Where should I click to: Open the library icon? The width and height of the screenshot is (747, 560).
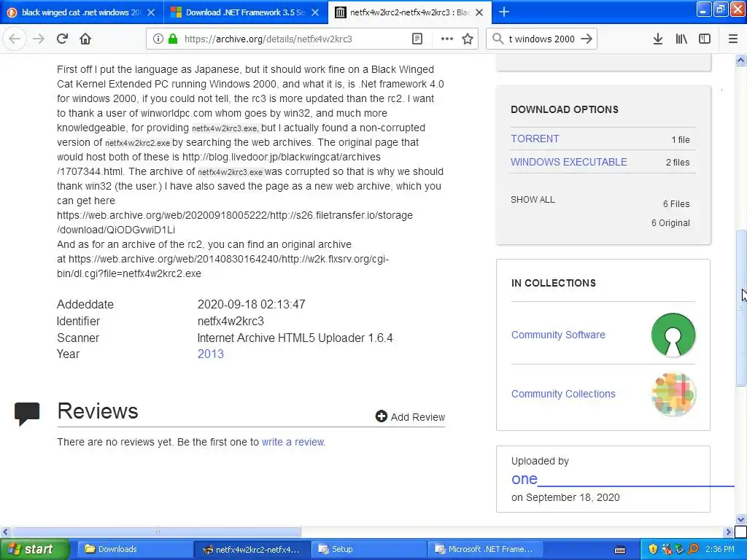tap(681, 39)
